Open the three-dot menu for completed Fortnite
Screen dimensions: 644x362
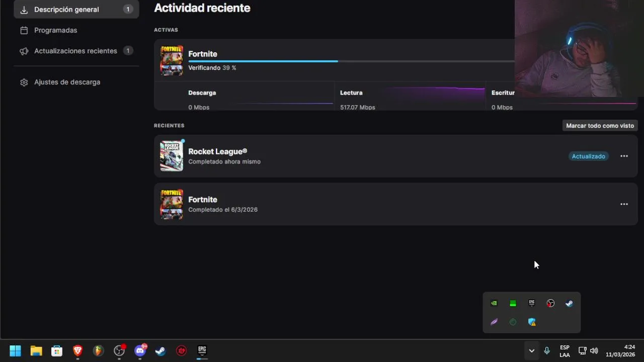coord(624,204)
